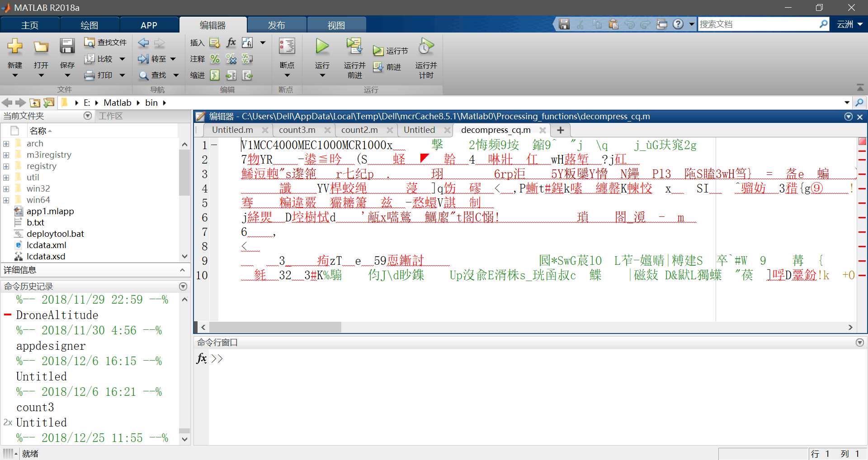Click the editor horizontal scrollbar

pyautogui.click(x=275, y=327)
